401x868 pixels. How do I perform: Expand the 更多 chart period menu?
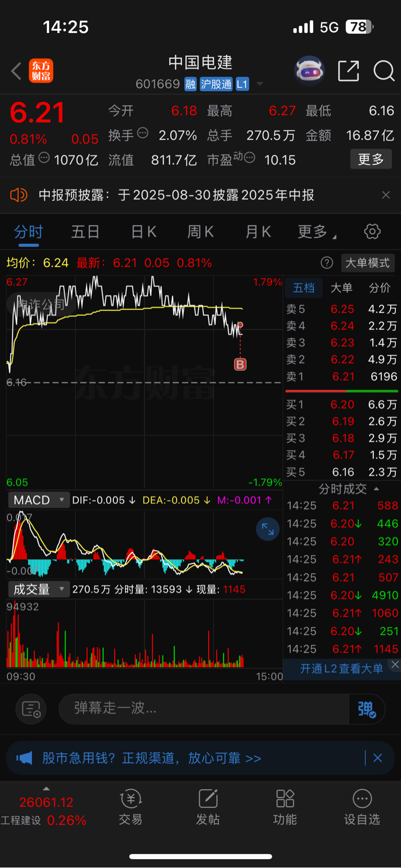point(316,232)
